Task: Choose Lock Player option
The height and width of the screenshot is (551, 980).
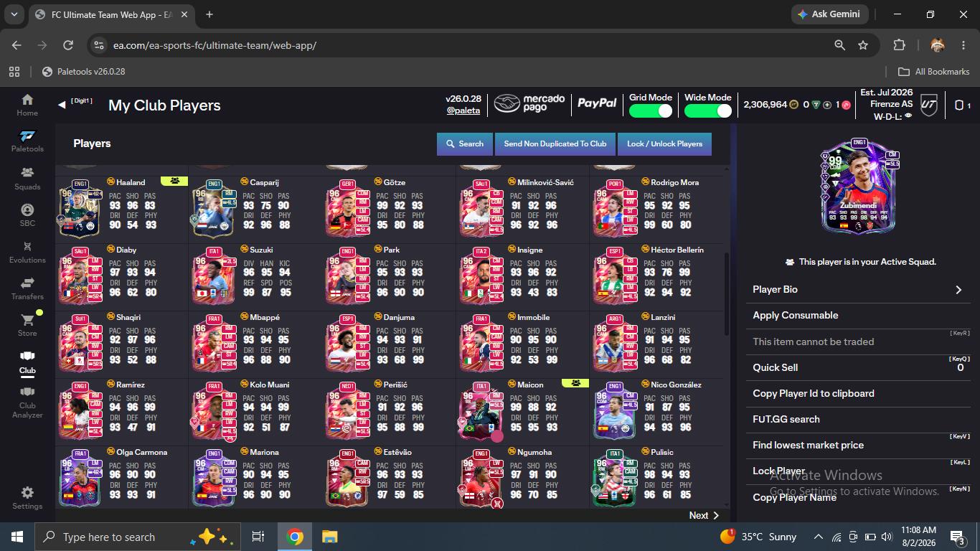Action: [x=858, y=471]
